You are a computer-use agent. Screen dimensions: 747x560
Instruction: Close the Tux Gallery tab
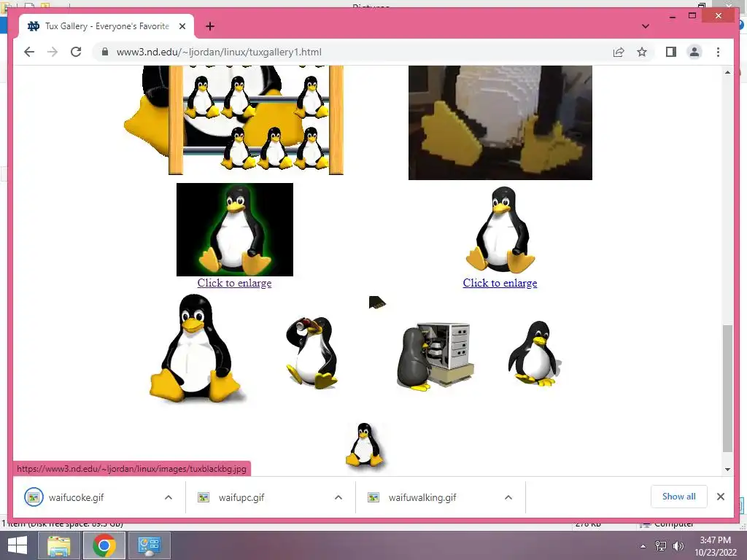tap(182, 26)
